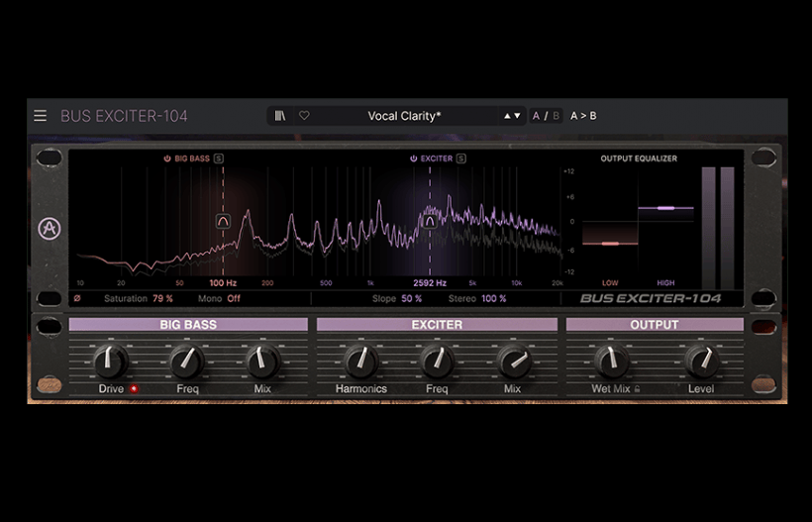
Task: Click the red Drive overload LED
Action: pyautogui.click(x=134, y=388)
